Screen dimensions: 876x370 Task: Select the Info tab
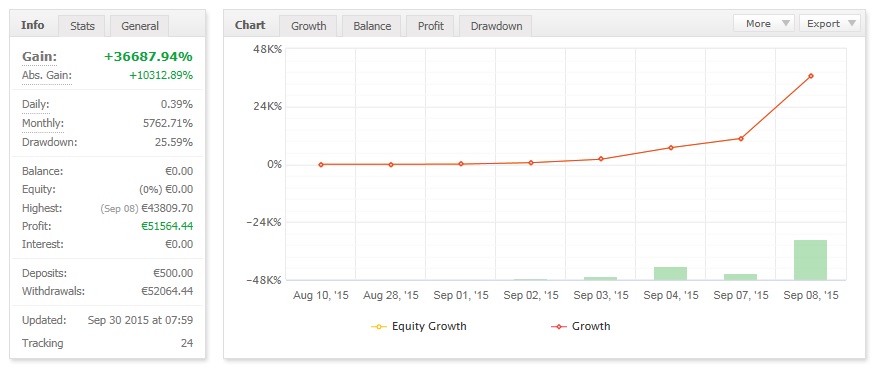click(x=32, y=25)
